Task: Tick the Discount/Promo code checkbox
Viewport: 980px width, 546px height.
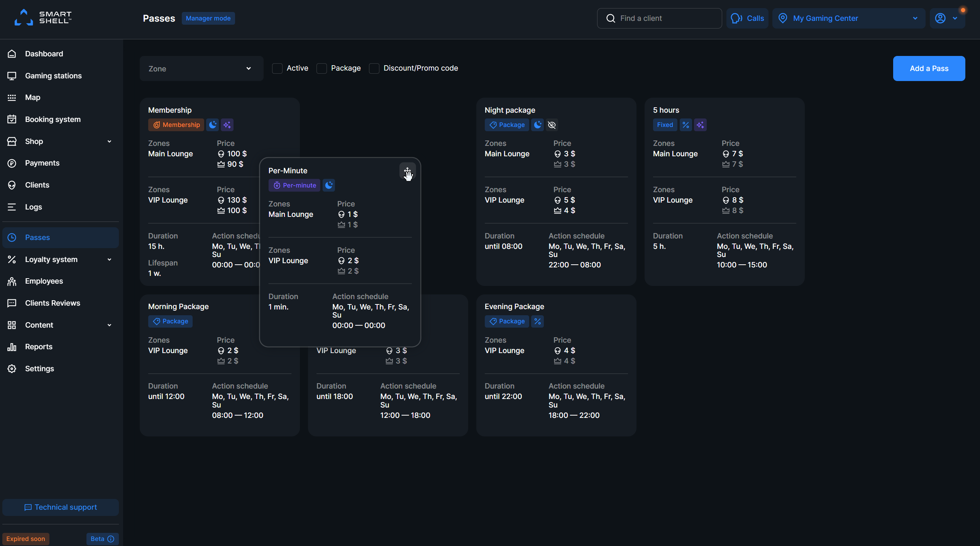Action: point(374,68)
